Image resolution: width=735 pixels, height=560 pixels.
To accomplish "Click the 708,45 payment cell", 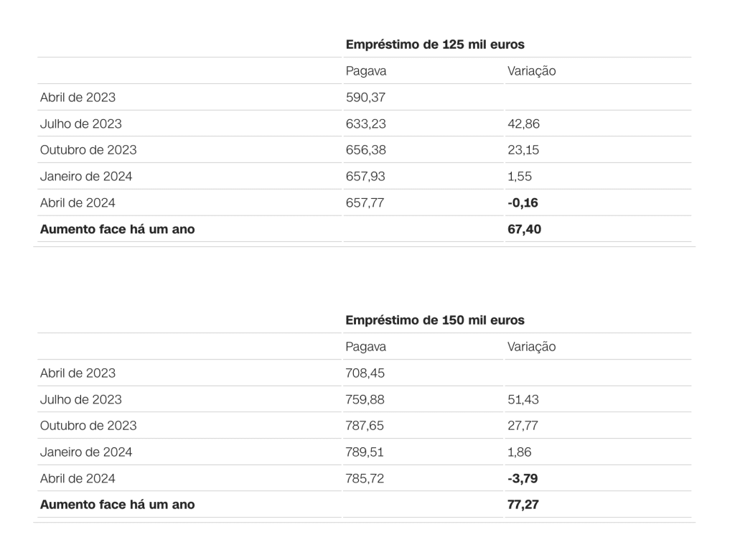I will tap(365, 373).
